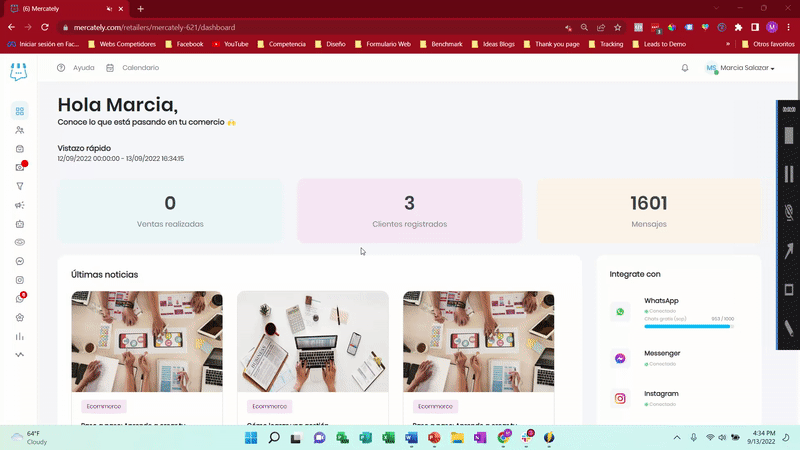Open the Ayuda help link
The image size is (800, 450).
click(x=76, y=68)
